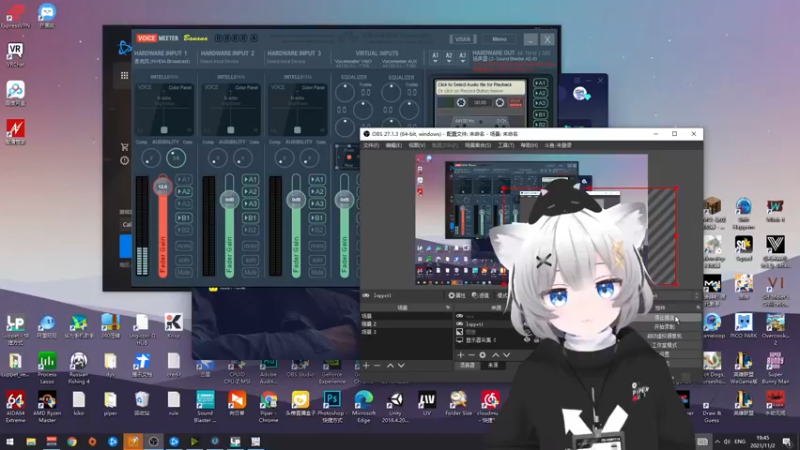
Task: Click 工作室模式 button in OBS
Action: coord(664,345)
